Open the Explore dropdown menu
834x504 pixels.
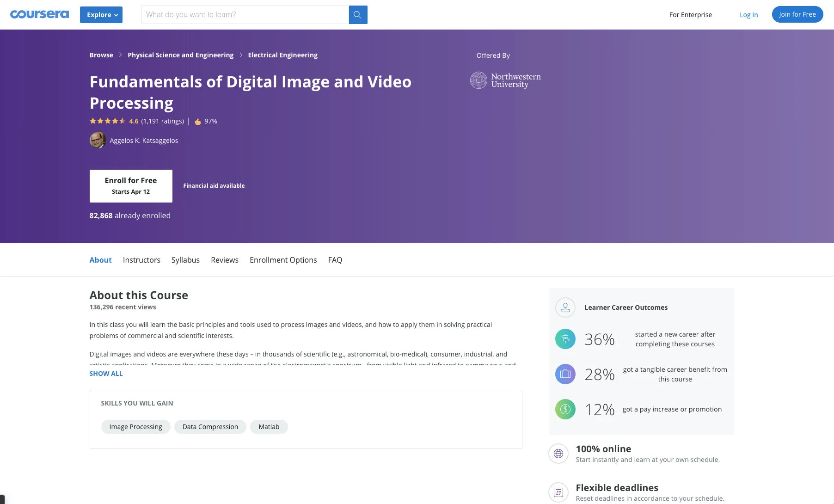(101, 15)
